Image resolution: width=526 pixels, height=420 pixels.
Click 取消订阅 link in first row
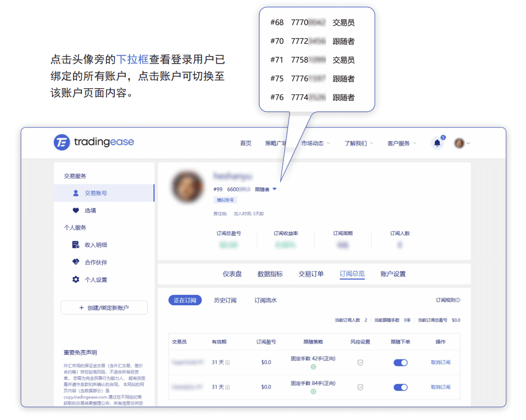point(440,363)
